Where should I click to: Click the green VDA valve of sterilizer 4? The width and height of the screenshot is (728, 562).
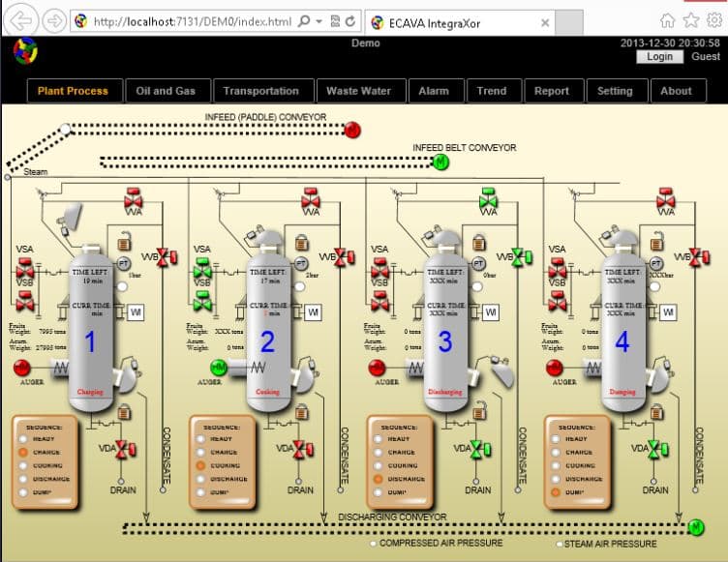[657, 449]
